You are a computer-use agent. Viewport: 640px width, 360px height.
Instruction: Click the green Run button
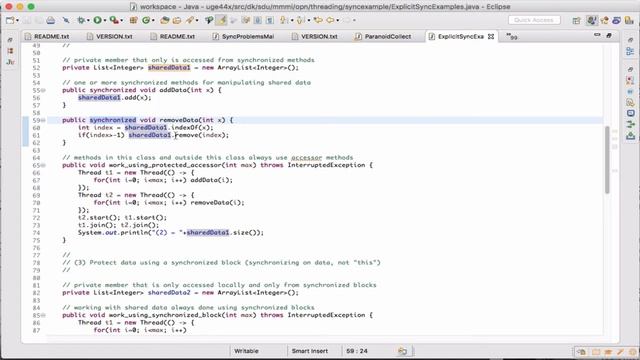tap(98, 20)
